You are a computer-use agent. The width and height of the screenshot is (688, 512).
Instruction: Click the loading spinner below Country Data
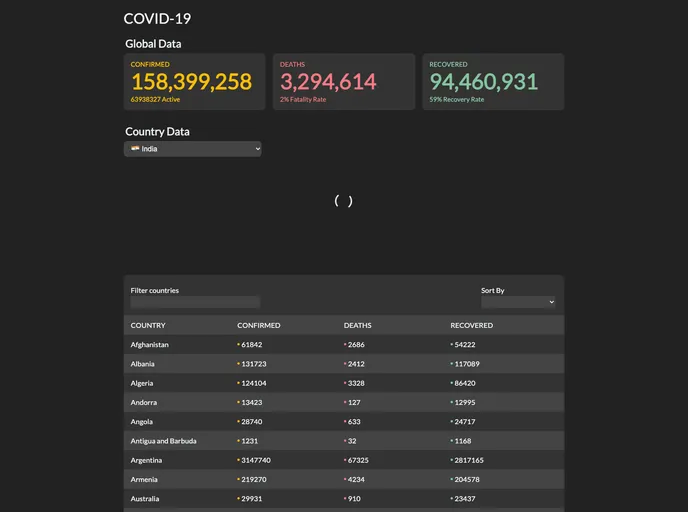pyautogui.click(x=344, y=201)
